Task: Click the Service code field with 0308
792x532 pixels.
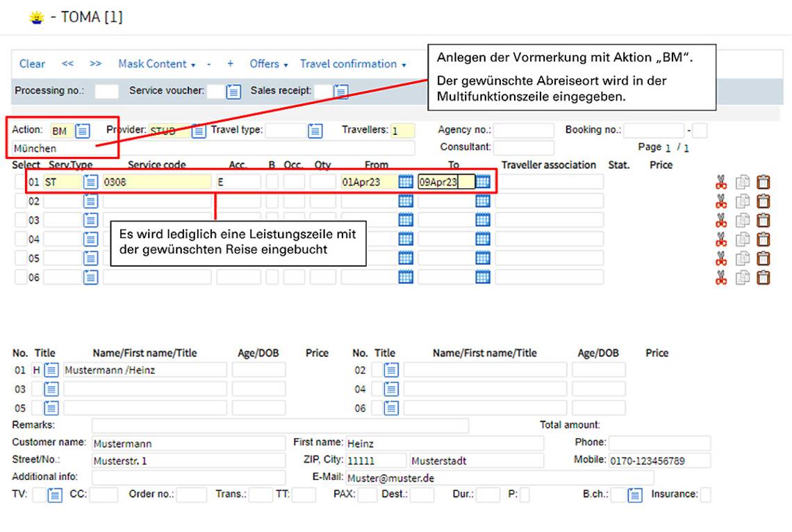Action: (x=157, y=182)
